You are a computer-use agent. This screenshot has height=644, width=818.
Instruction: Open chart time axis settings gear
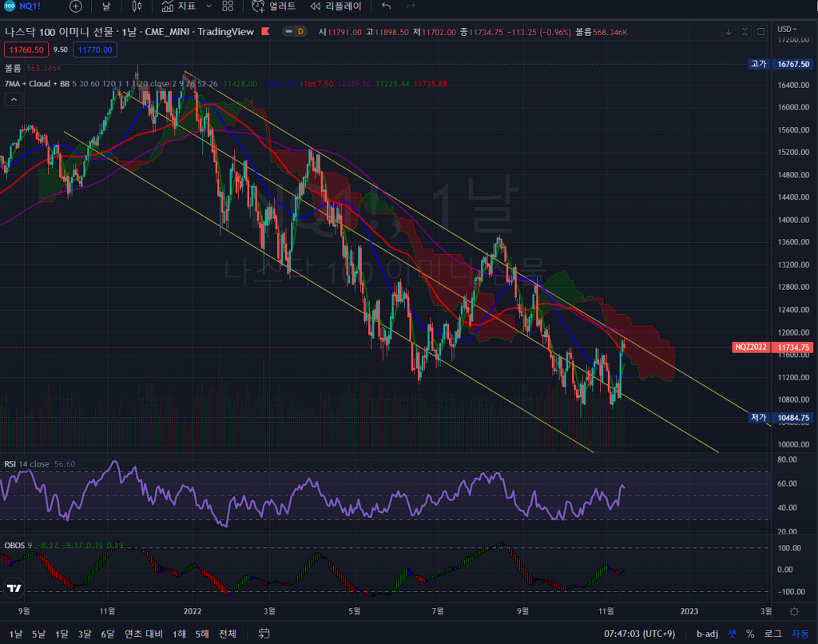(793, 611)
